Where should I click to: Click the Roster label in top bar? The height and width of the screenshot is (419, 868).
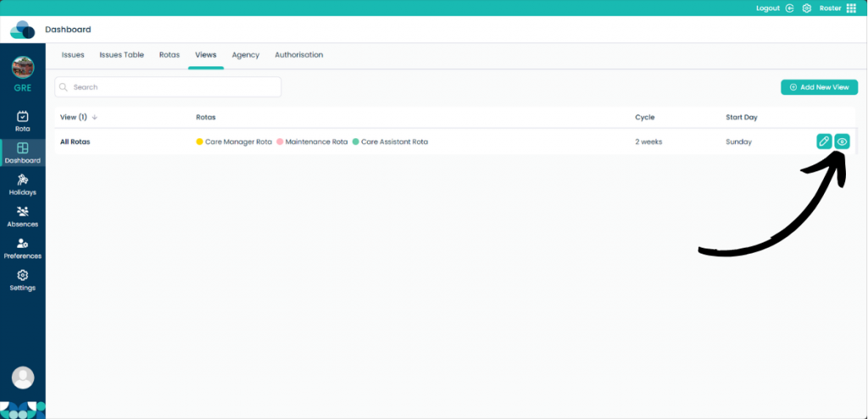(x=831, y=8)
